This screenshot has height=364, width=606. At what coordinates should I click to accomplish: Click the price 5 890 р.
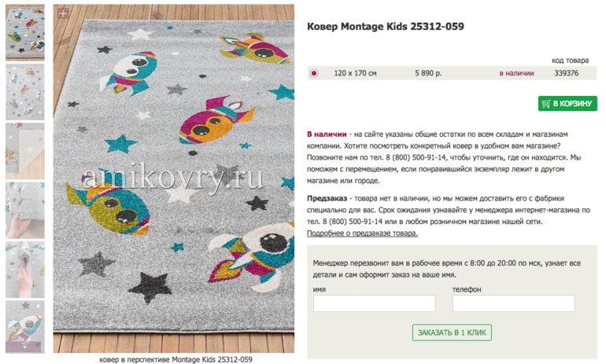point(428,73)
